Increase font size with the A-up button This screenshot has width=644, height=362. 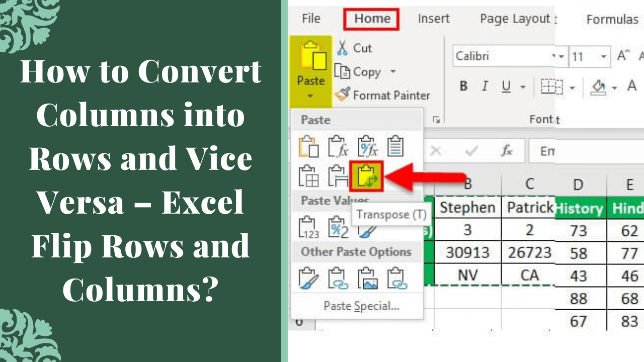(623, 56)
